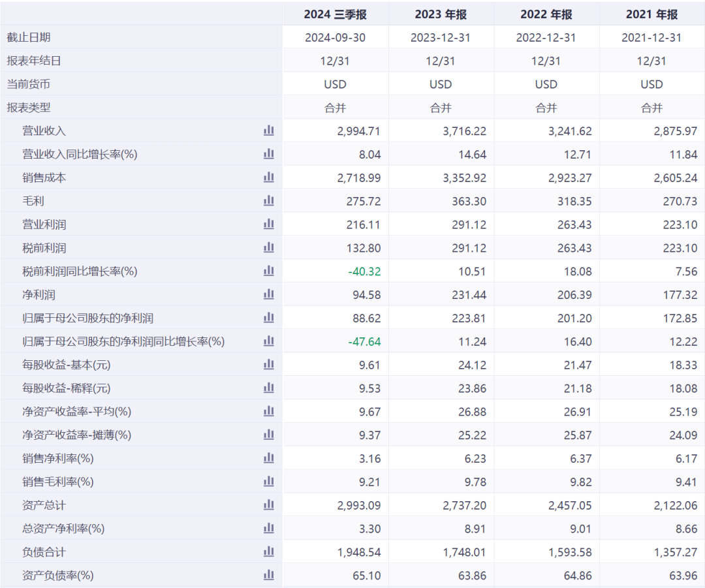Click the 2024-09-30 date cell
Viewport: 705px width, 588px height.
[335, 38]
